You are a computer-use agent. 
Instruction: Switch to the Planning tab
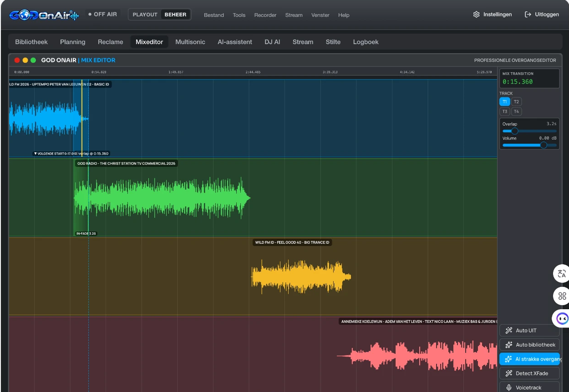pos(73,42)
